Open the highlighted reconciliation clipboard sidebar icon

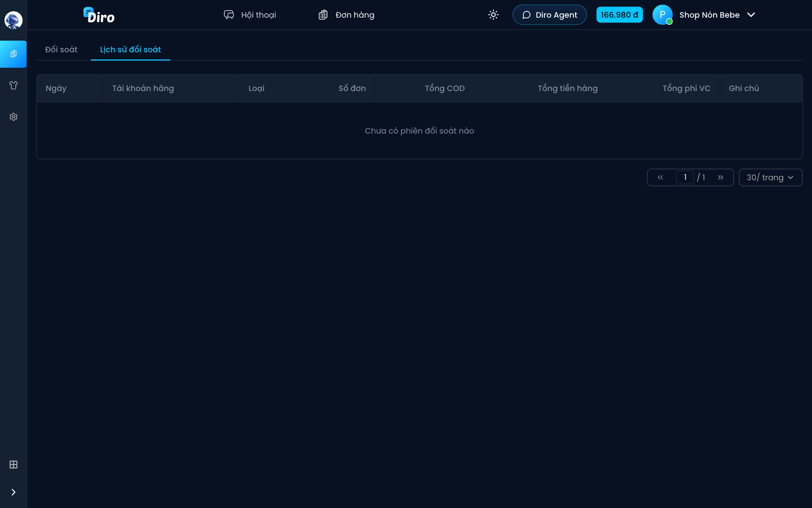(x=13, y=54)
